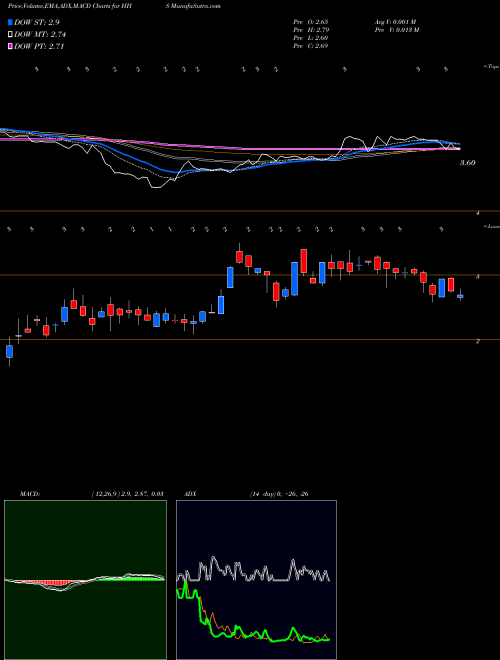Click the MACD parameters '(12,26,9) 2.9, 2.87, 0.03'
Viewport: 500px width, 660px height.
[128, 493]
